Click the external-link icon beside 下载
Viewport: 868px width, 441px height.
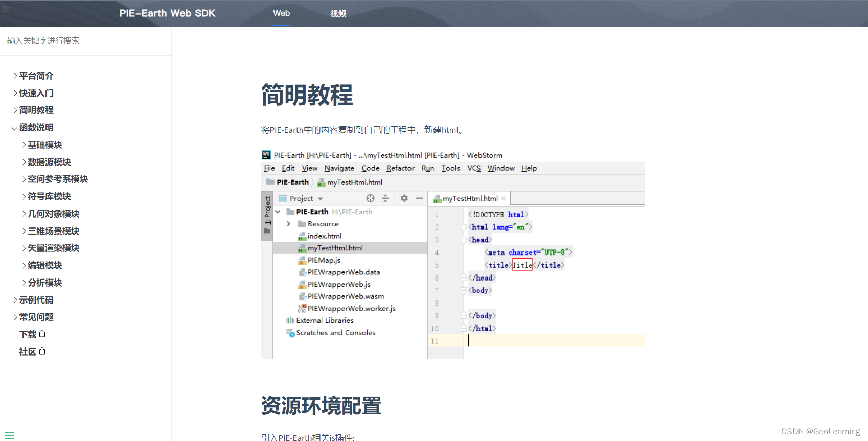click(42, 333)
